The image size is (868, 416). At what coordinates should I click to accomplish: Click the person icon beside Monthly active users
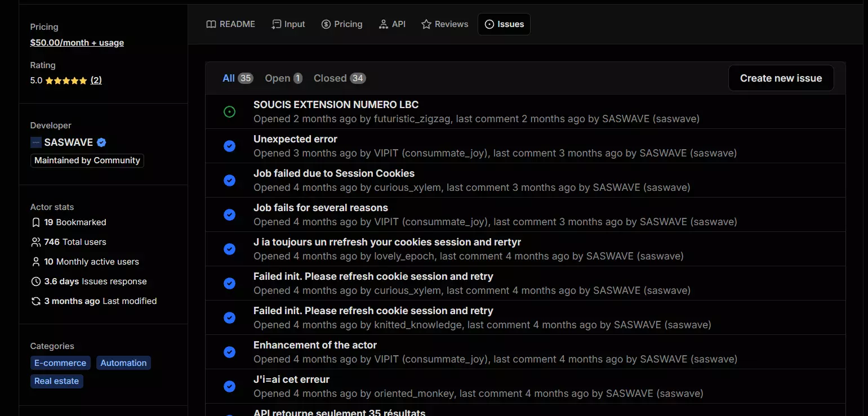click(x=36, y=262)
